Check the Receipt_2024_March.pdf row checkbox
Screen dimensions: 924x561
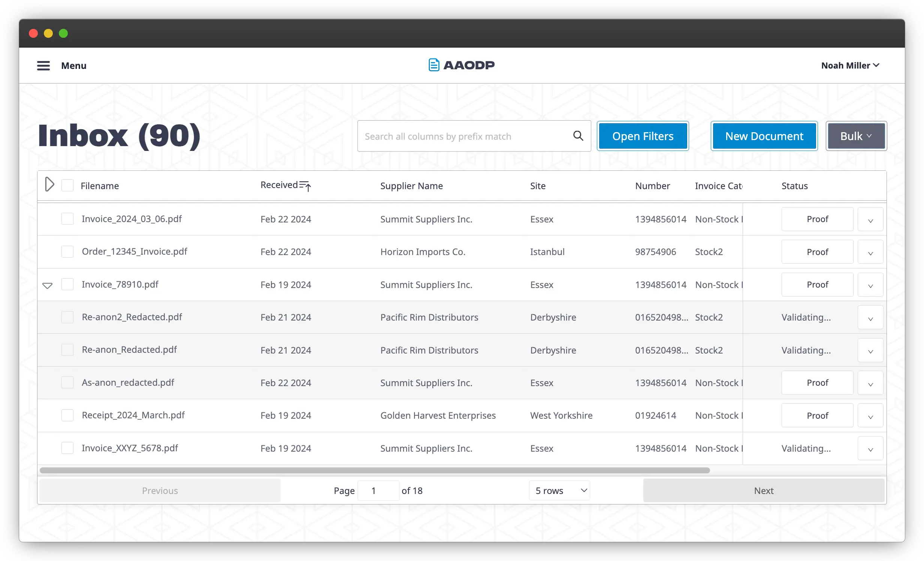67,415
